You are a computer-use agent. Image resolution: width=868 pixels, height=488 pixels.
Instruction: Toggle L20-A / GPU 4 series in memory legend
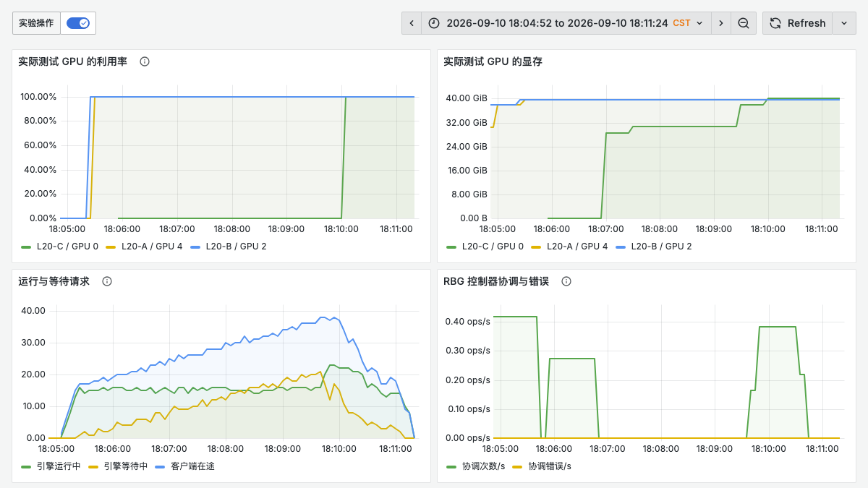coord(577,247)
